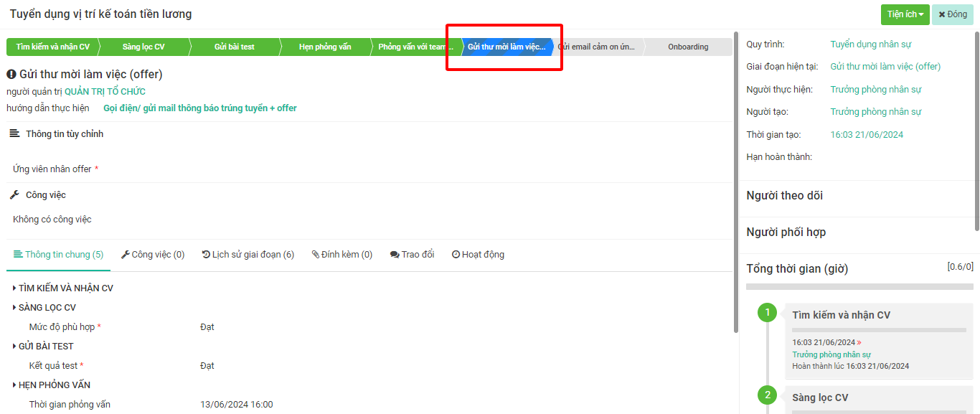Open the Tiện ích dropdown menu
980x414 pixels.
click(x=905, y=14)
